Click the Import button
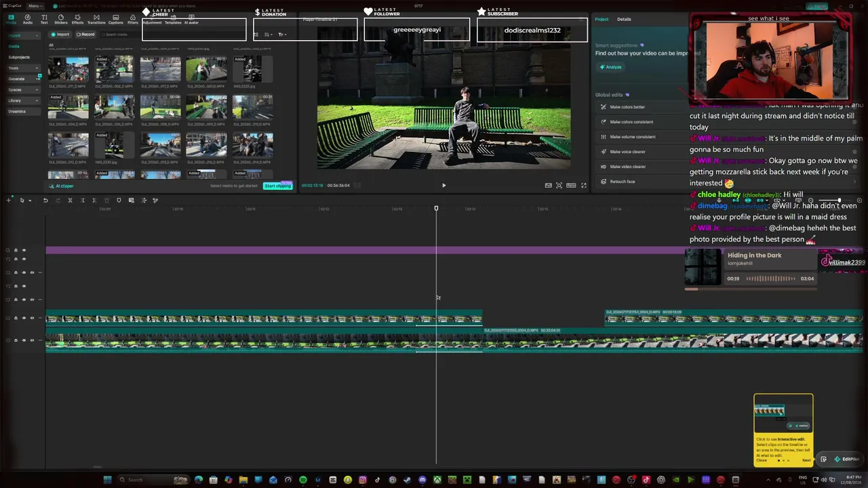 click(x=61, y=35)
